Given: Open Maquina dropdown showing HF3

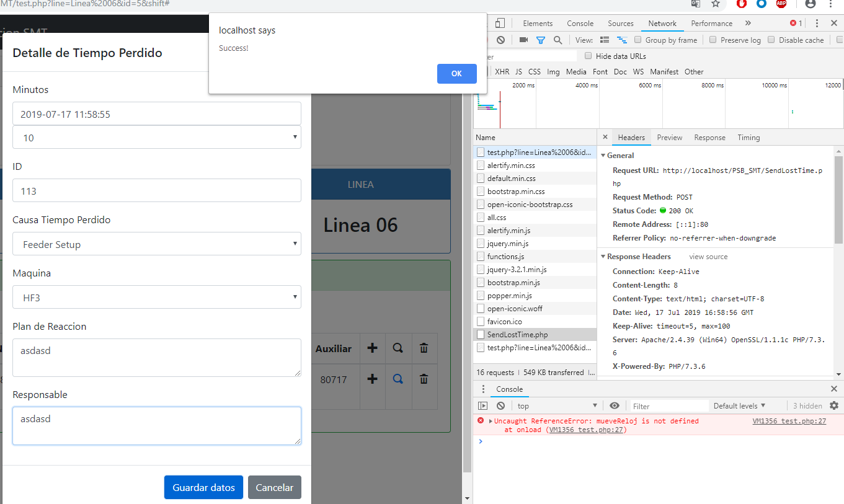Looking at the screenshot, I should (157, 298).
